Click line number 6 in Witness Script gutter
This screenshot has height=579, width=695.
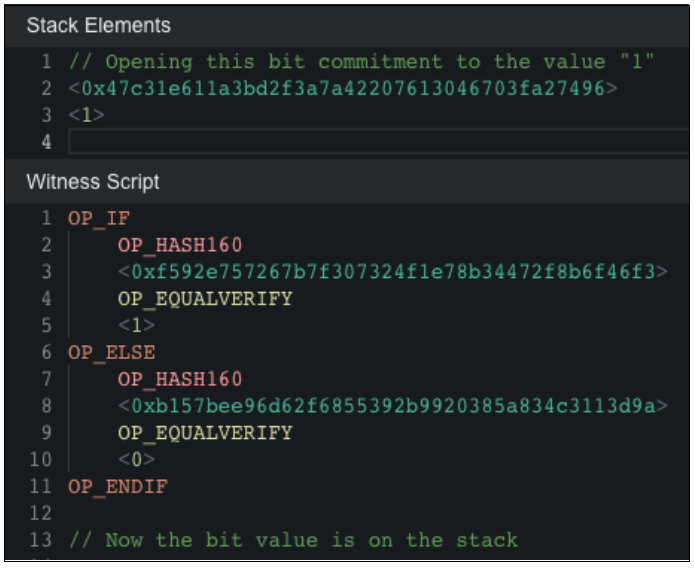pyautogui.click(x=47, y=352)
